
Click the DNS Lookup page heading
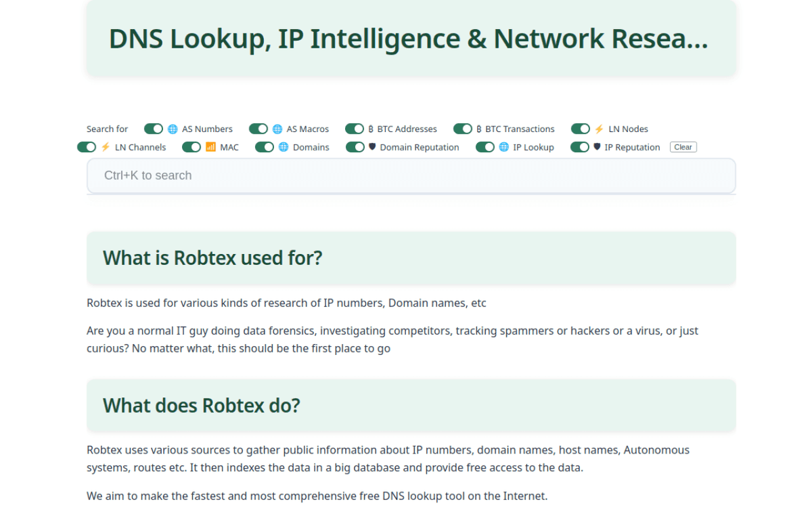click(x=408, y=39)
